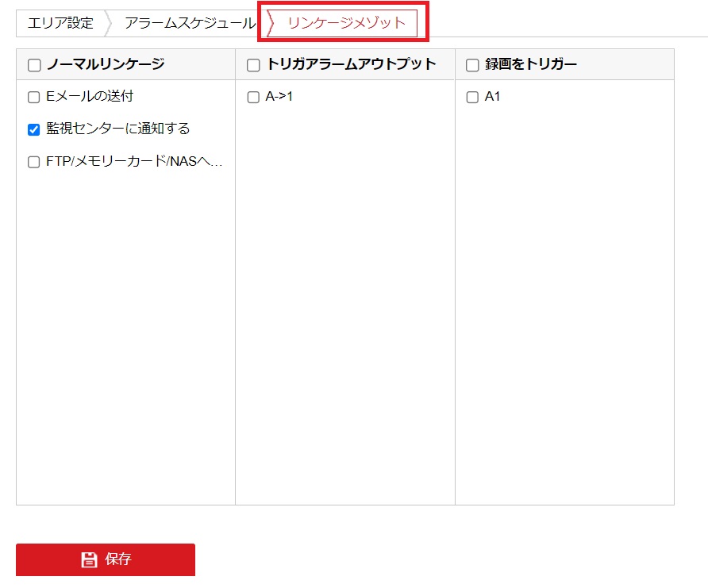
Task: Uncheck 監視センターに通知する checkbox
Action: [x=34, y=130]
